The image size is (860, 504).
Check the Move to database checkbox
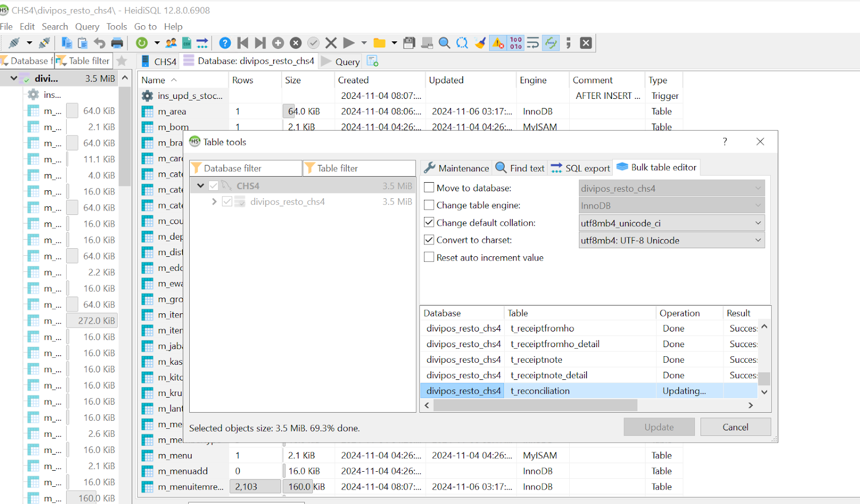tap(429, 188)
